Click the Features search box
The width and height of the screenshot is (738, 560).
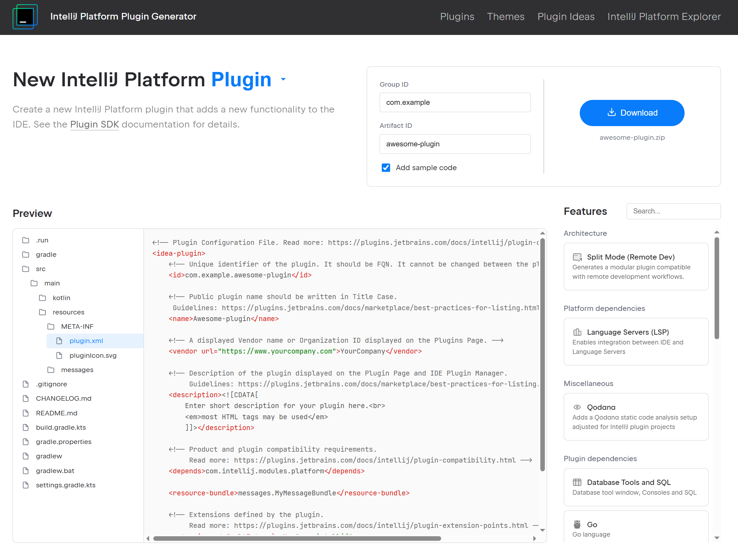673,211
